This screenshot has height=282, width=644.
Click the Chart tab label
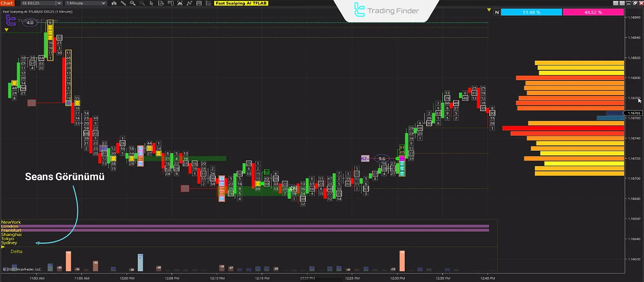pos(7,3)
